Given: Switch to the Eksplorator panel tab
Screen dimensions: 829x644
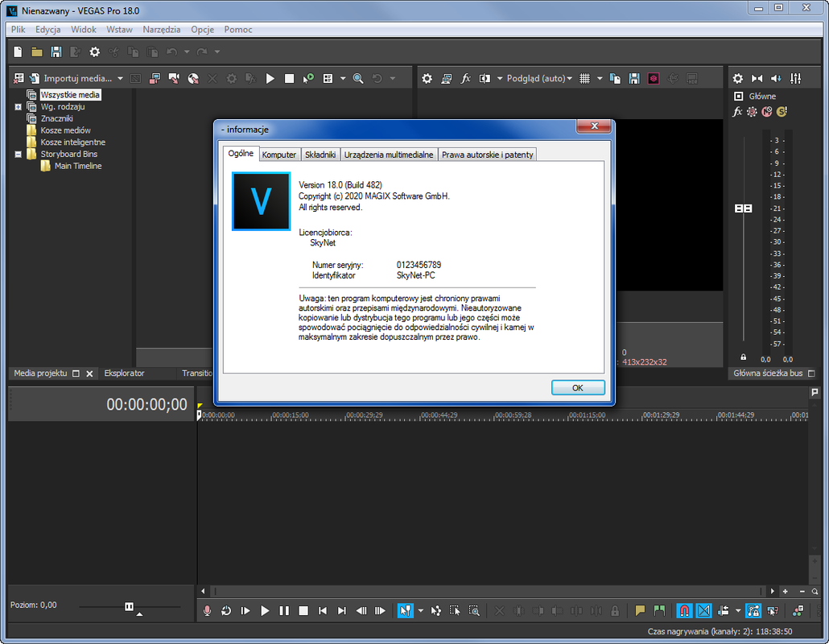Looking at the screenshot, I should tap(124, 374).
